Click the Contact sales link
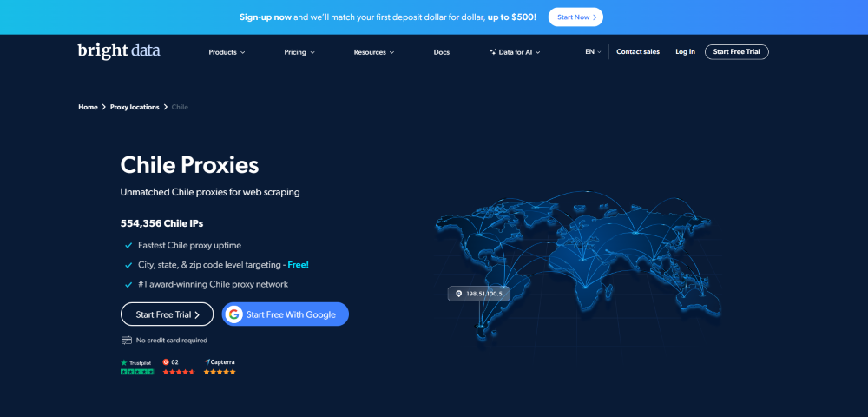The height and width of the screenshot is (417, 868). (x=638, y=51)
